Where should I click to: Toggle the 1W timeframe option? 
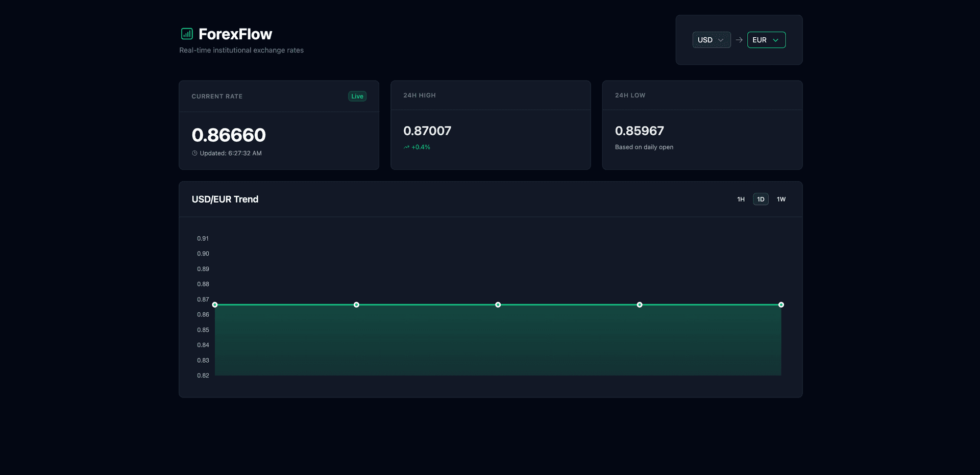780,199
